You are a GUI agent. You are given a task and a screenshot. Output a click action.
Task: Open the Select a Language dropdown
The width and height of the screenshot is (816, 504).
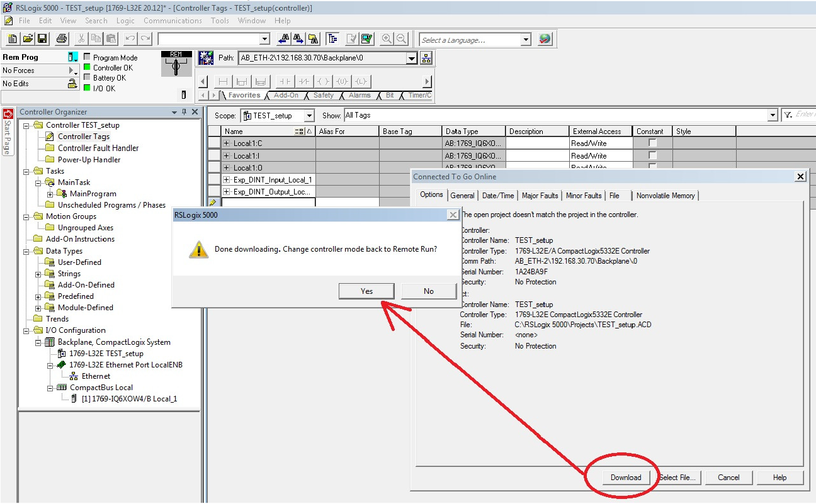526,40
